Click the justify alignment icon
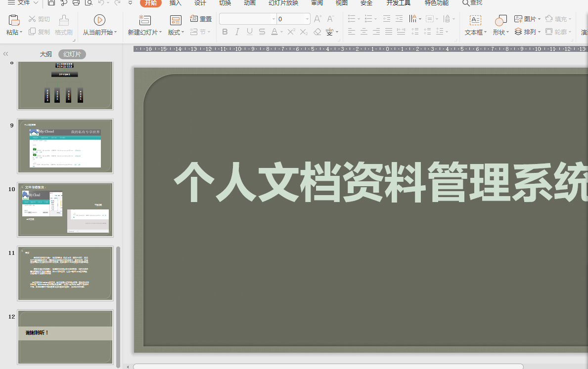This screenshot has height=369, width=588. (389, 32)
